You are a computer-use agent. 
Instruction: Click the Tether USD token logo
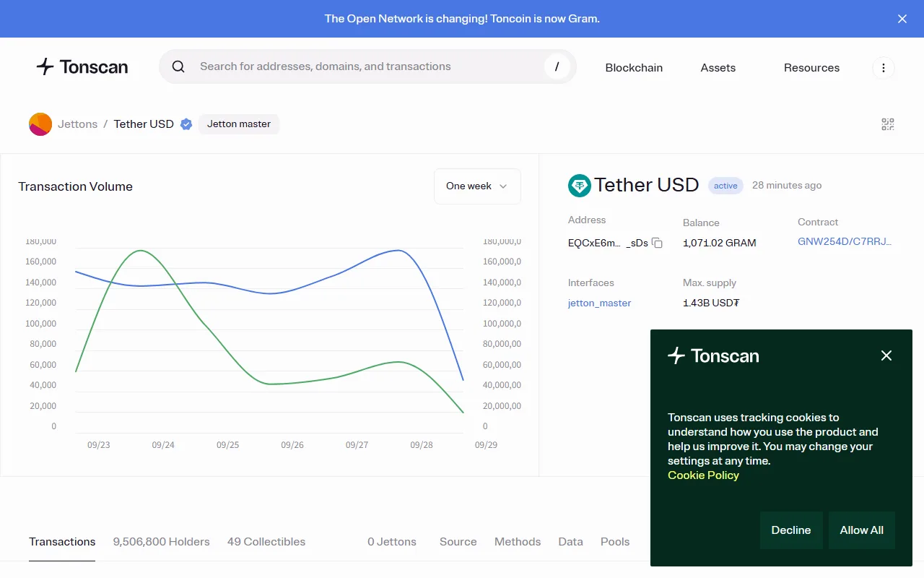click(580, 186)
